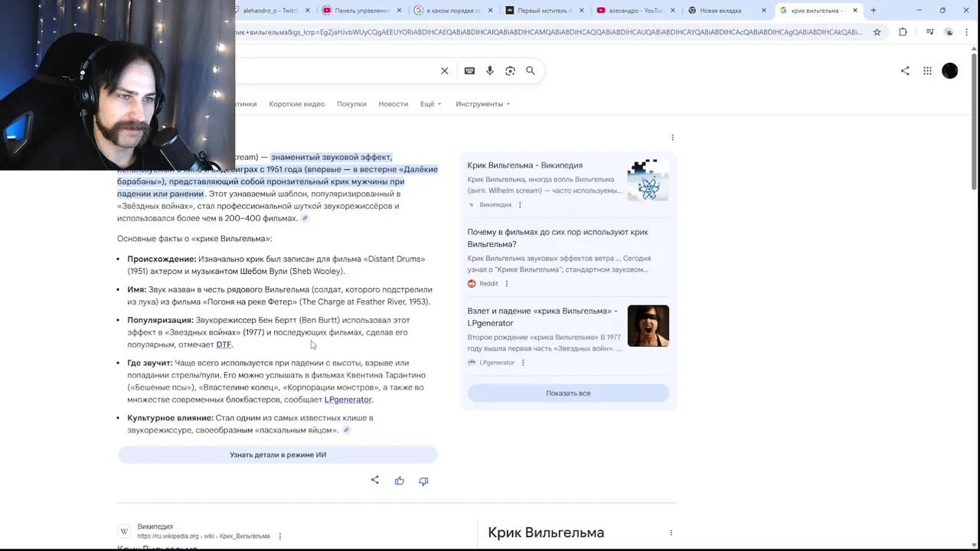Switch to the в каком порядке browser tab
The width and height of the screenshot is (980, 551).
click(452, 10)
